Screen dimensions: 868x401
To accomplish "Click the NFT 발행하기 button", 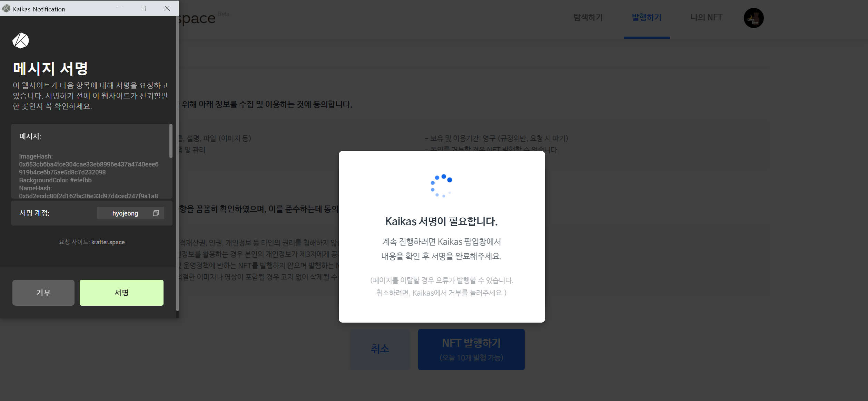I will [471, 349].
